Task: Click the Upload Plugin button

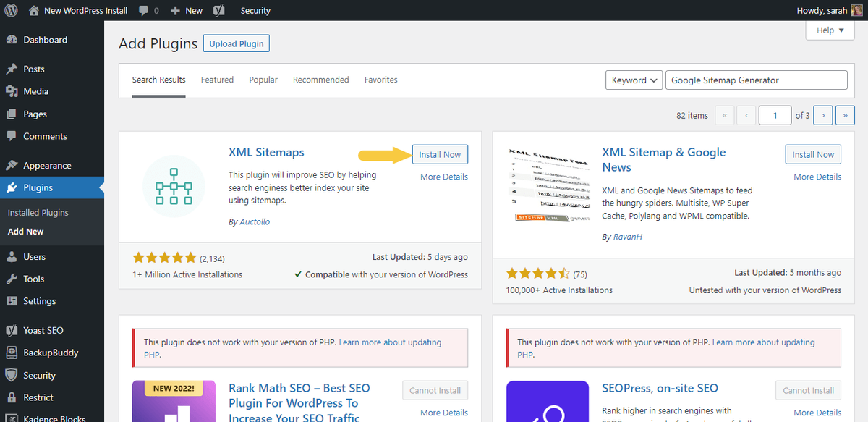Action: coord(237,43)
